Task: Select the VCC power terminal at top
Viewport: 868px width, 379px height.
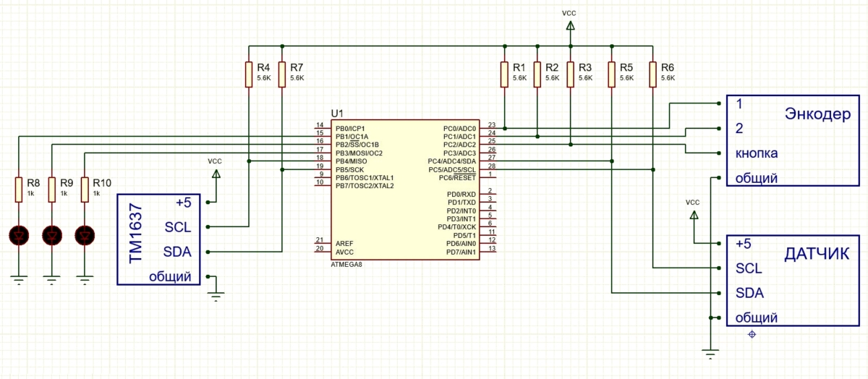Action: [x=569, y=26]
